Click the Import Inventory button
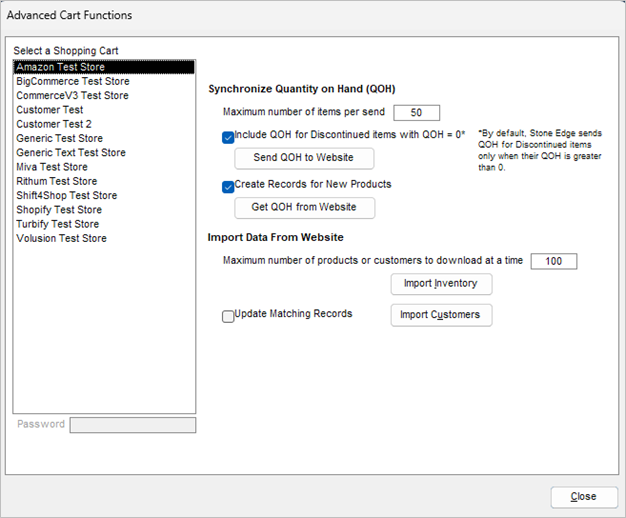 (441, 284)
